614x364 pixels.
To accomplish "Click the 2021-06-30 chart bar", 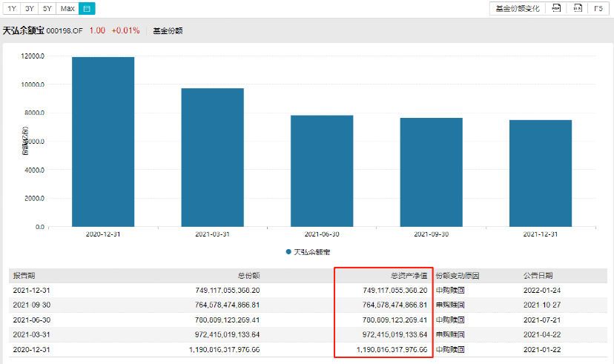I will 322,171.
